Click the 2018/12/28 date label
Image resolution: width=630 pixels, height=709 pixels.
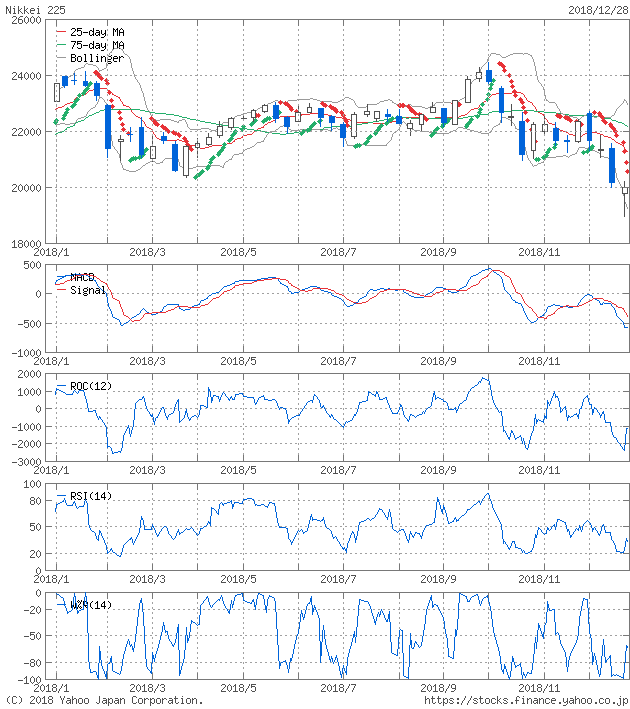pos(598,9)
